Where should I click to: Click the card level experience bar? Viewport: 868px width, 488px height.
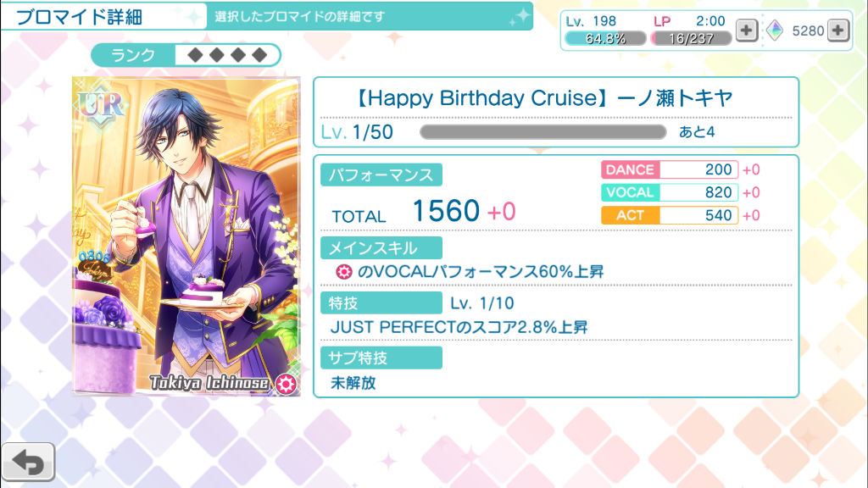click(x=543, y=131)
